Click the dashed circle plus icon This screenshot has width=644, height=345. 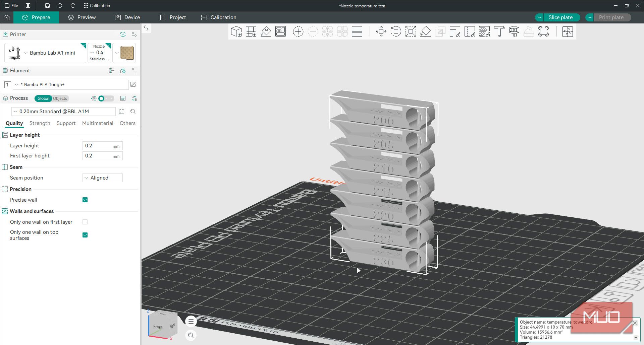pos(298,31)
